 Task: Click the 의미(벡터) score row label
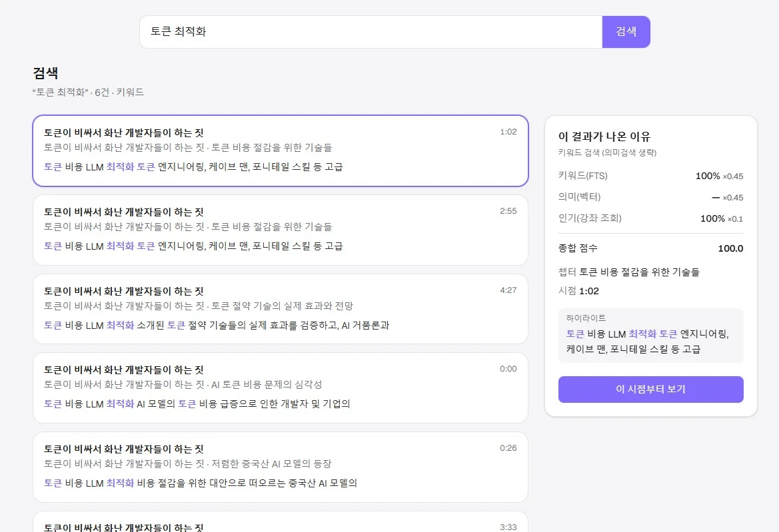579,197
